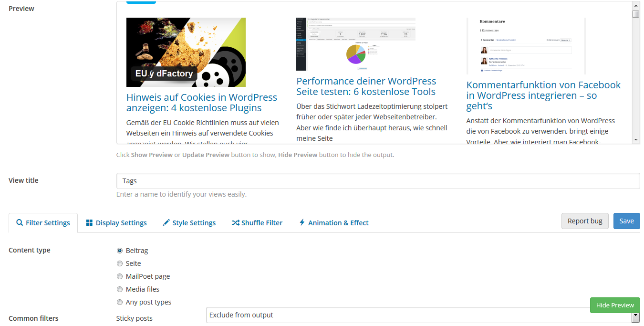Click the 'Enter a name to identify' hint
This screenshot has height=326, width=644.
tap(181, 194)
